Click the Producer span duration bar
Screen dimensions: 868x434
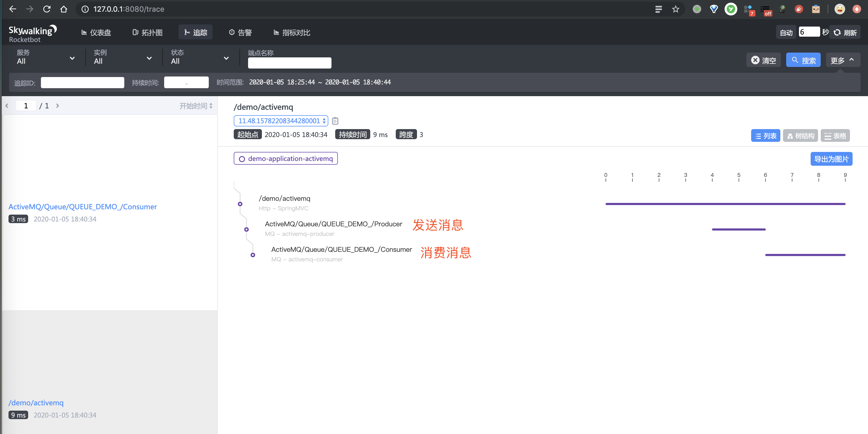[x=738, y=229]
